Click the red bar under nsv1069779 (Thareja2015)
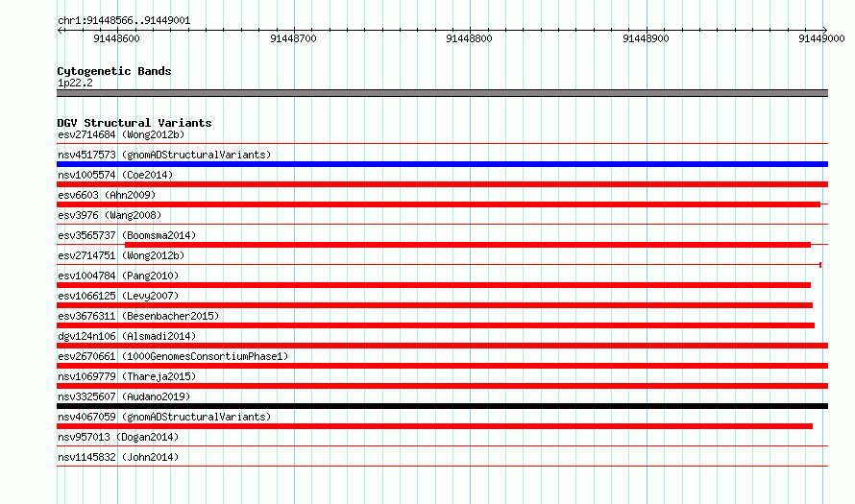855x504 pixels. pos(442,386)
